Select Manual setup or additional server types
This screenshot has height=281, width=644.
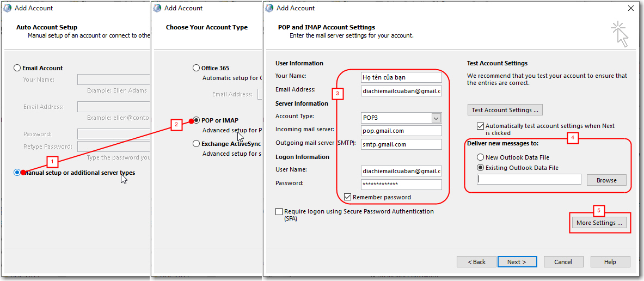17,173
